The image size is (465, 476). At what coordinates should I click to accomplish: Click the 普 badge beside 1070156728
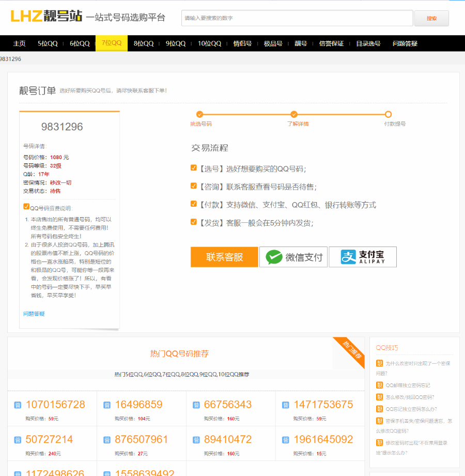point(18,405)
